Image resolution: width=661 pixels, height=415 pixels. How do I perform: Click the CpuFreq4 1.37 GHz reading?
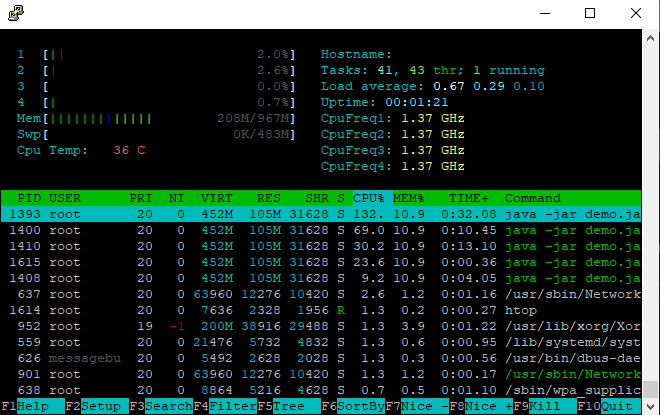(392, 167)
